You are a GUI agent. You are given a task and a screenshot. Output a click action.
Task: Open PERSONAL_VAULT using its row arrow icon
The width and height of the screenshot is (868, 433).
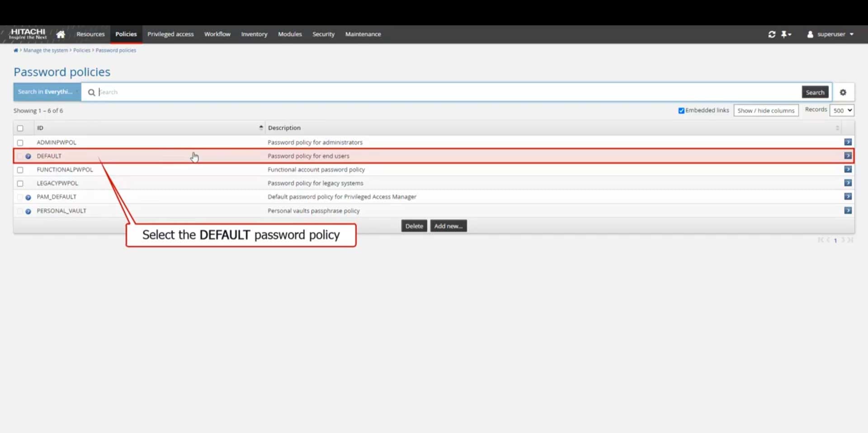pyautogui.click(x=848, y=210)
